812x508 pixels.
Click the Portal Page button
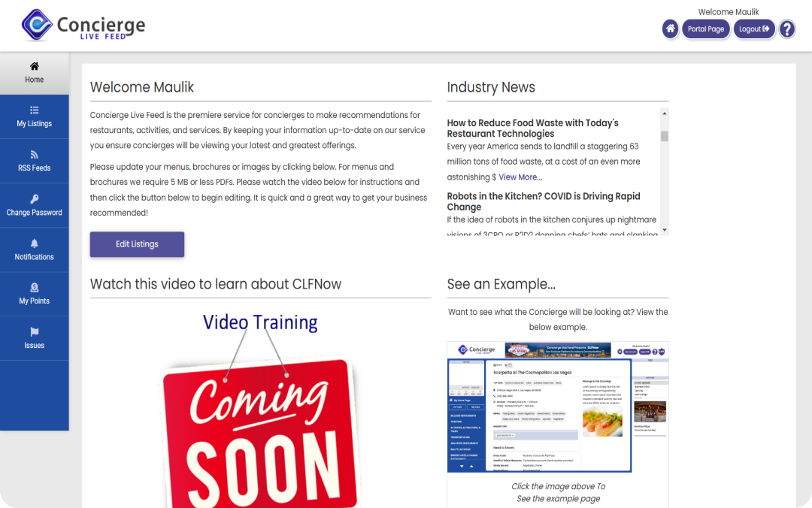(x=706, y=29)
